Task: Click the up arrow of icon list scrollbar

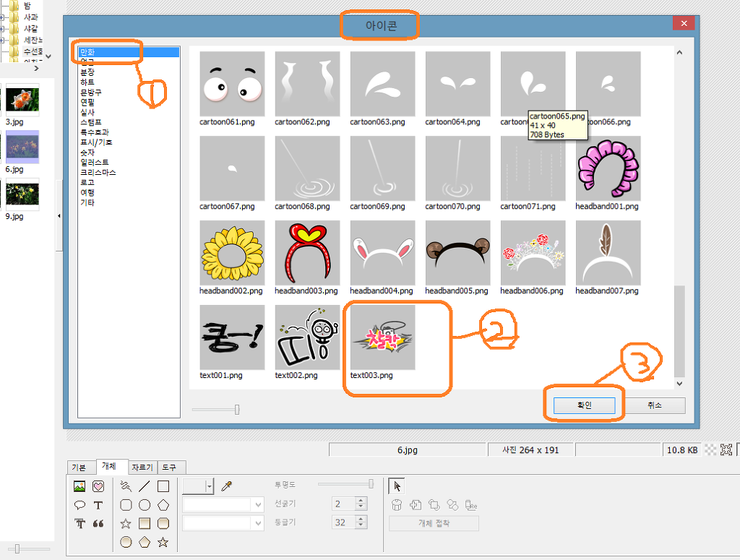Action: click(x=679, y=52)
